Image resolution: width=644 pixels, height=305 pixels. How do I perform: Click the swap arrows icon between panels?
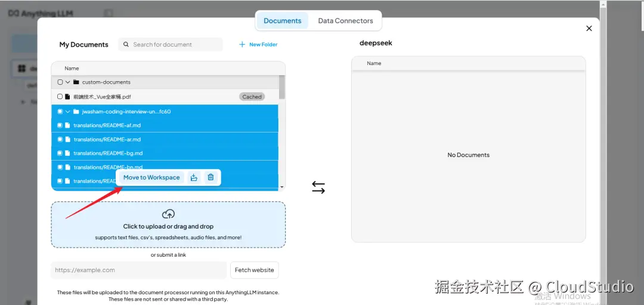tap(318, 187)
